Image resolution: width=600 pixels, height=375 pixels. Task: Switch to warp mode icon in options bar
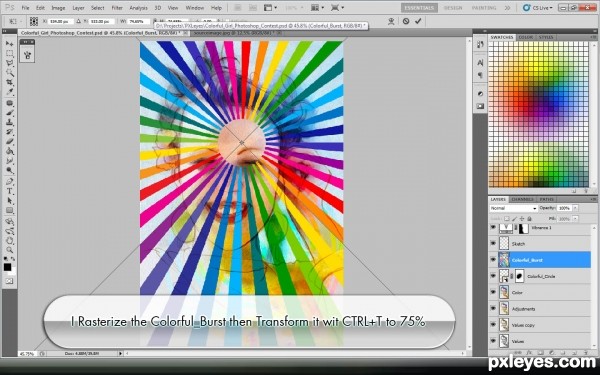(391, 21)
